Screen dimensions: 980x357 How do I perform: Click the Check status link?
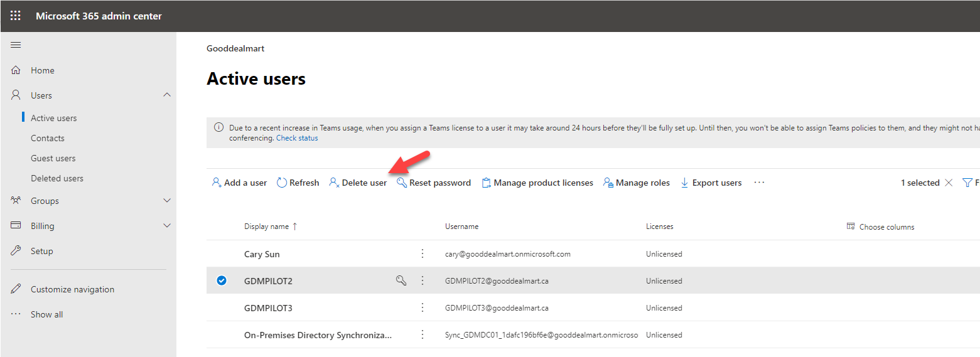tap(297, 138)
